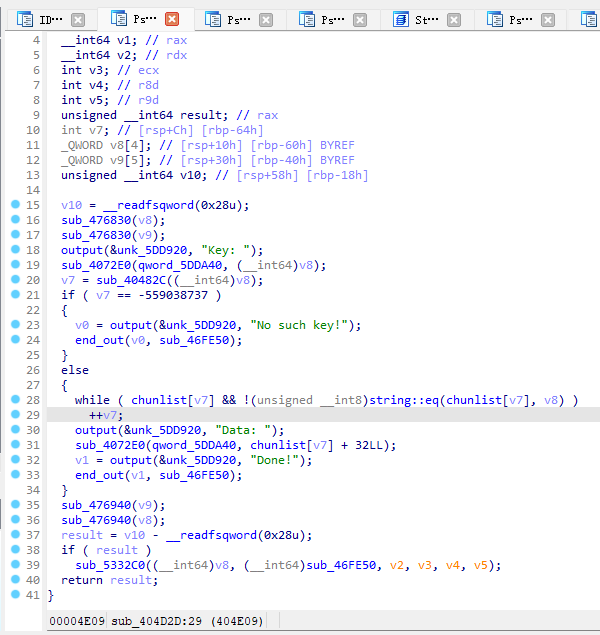600x635 pixels.
Task: Toggle breakpoint on closing brace line 41
Action: coord(15,594)
